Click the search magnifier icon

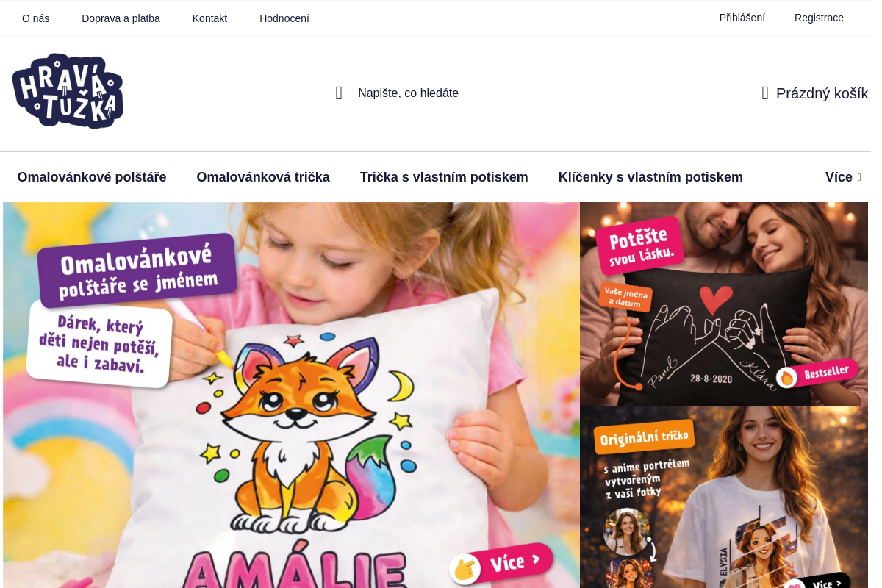click(x=339, y=93)
